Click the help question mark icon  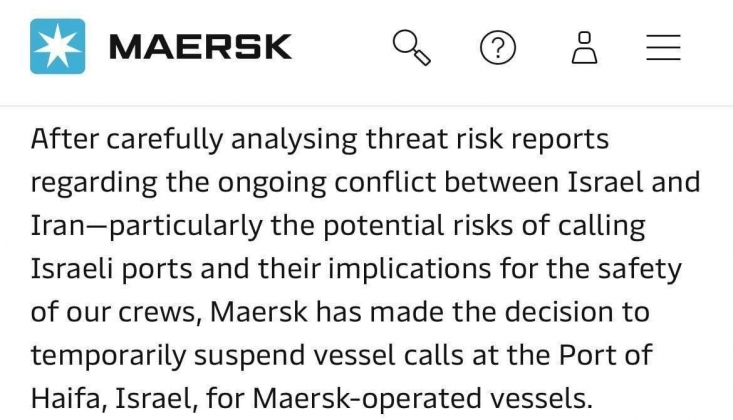point(498,47)
